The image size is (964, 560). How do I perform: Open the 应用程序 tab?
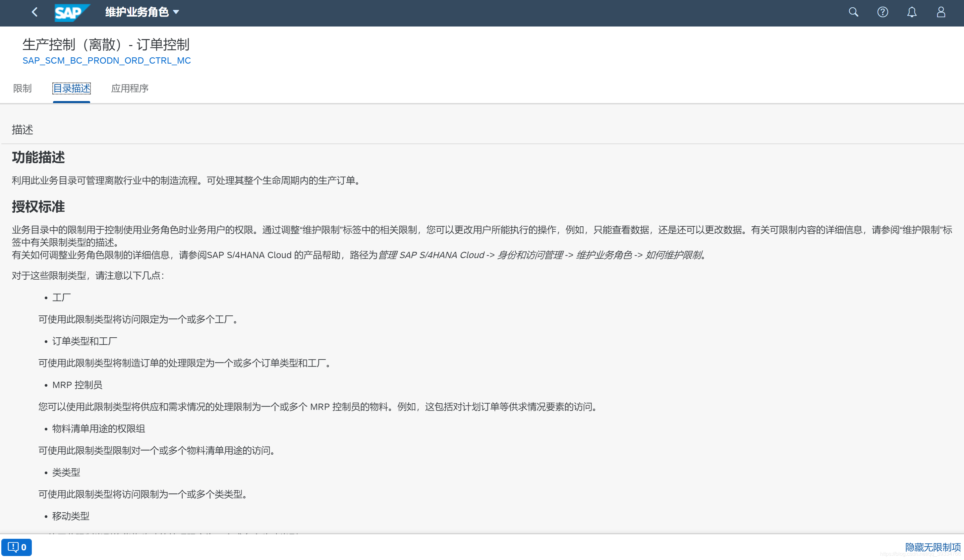(x=130, y=88)
